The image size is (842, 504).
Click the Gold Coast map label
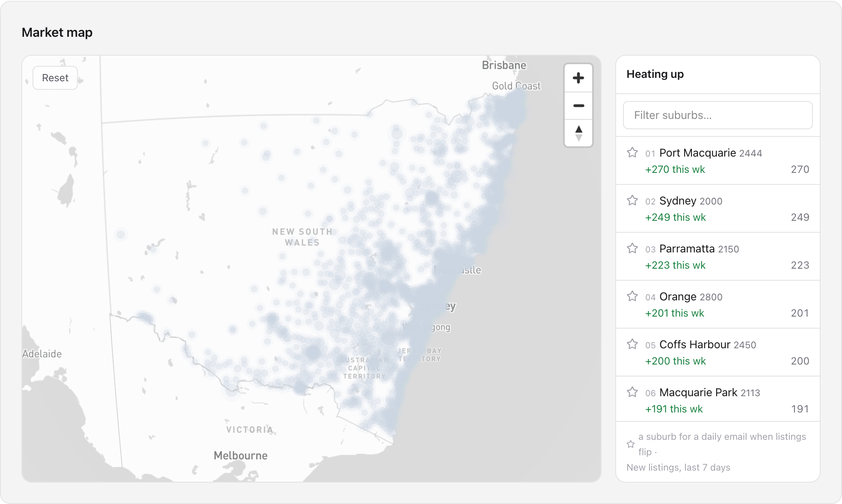click(x=516, y=86)
